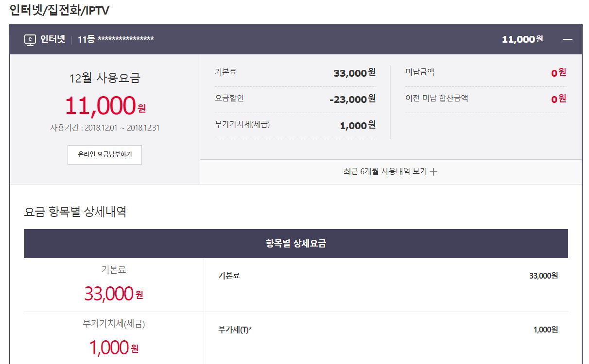Click the 요금 항목별 상세내역 heading
589x364 pixels.
pyautogui.click(x=75, y=212)
